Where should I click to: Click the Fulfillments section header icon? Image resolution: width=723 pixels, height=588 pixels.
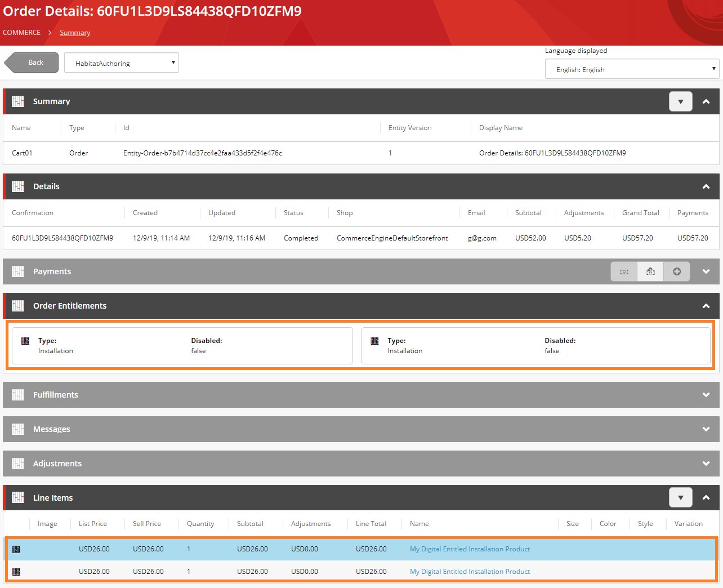[x=17, y=394]
